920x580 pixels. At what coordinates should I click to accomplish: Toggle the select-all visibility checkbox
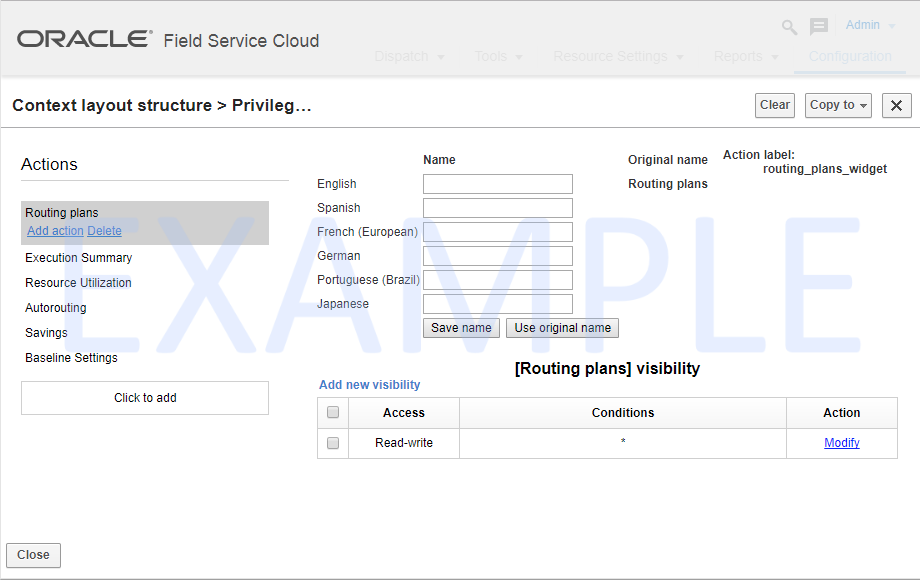tap(333, 412)
